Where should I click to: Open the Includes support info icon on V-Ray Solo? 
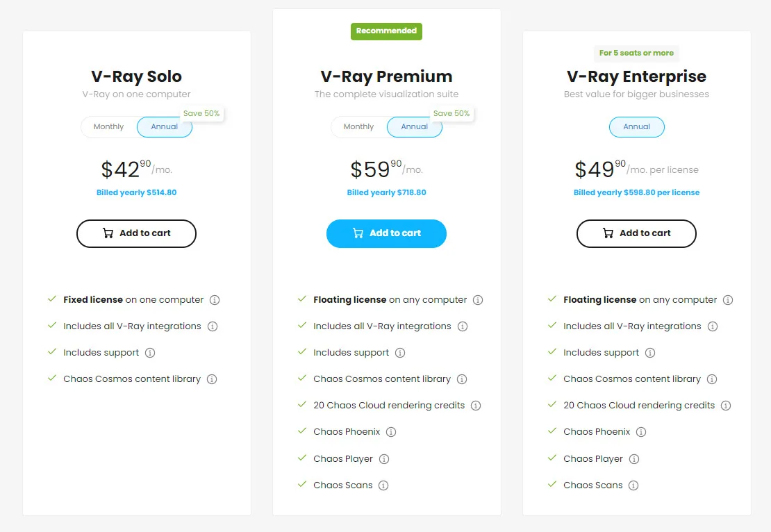pos(151,352)
